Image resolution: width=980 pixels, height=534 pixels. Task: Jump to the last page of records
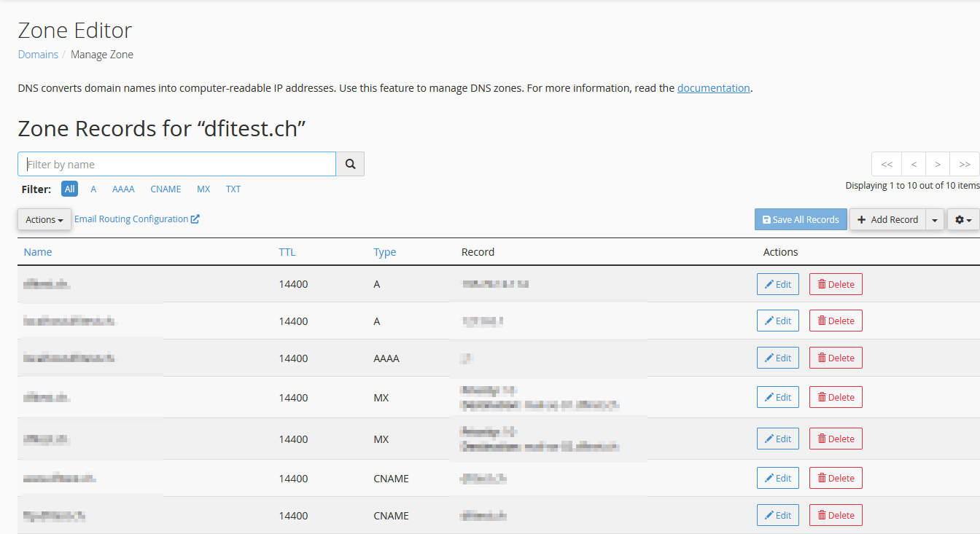(x=965, y=164)
